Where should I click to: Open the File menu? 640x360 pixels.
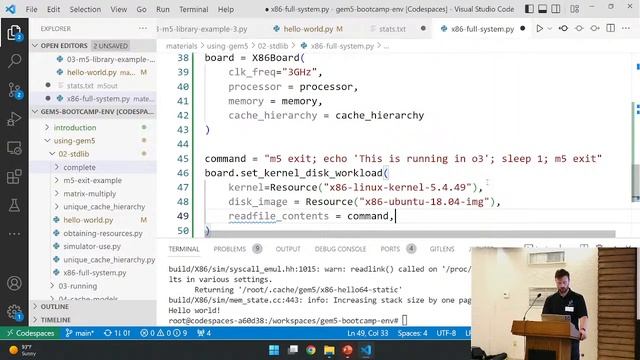pyautogui.click(x=31, y=9)
